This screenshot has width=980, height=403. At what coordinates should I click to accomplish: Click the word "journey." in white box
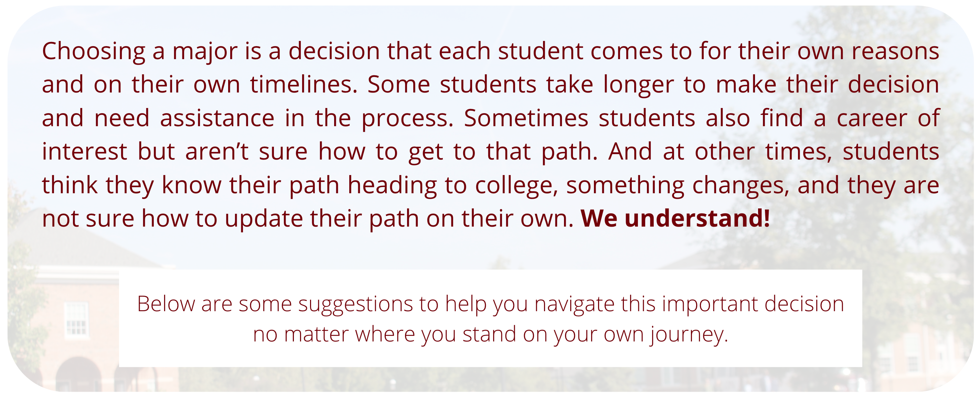pos(689,335)
